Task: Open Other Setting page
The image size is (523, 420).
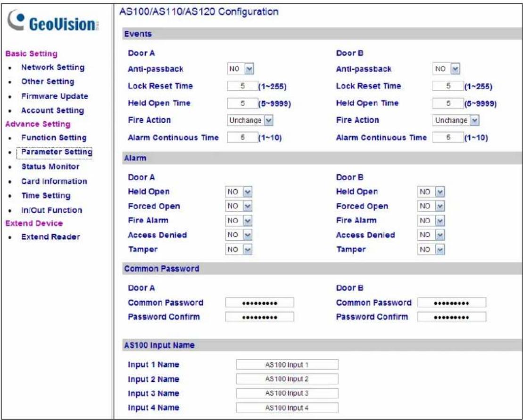Action: (48, 82)
